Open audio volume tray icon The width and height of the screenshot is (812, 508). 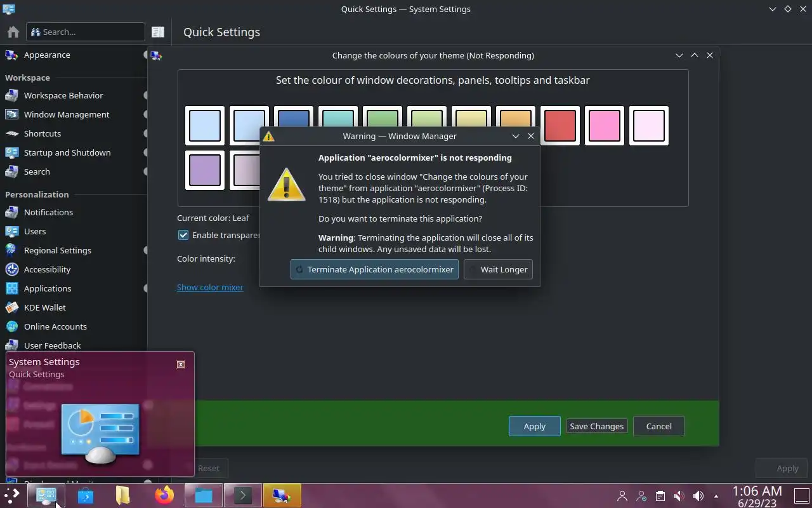pyautogui.click(x=698, y=496)
